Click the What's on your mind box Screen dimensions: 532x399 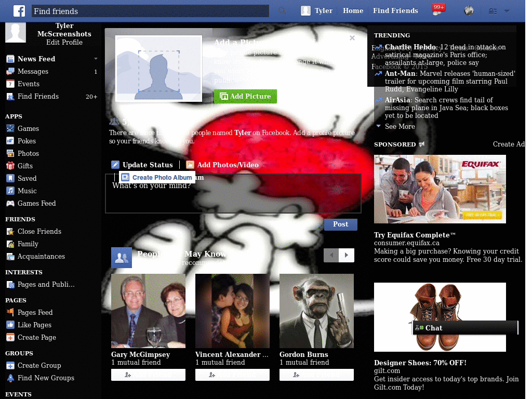point(233,193)
